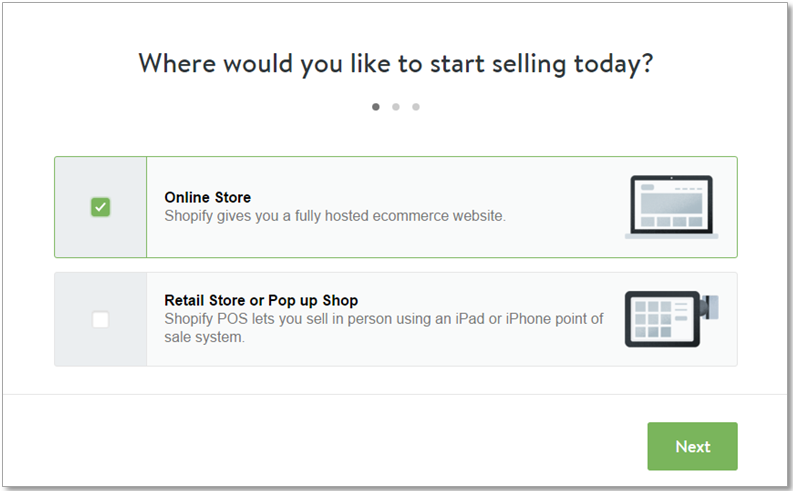The image size is (793, 491).
Task: Select the first dark step indicator dot
Action: coord(375,107)
